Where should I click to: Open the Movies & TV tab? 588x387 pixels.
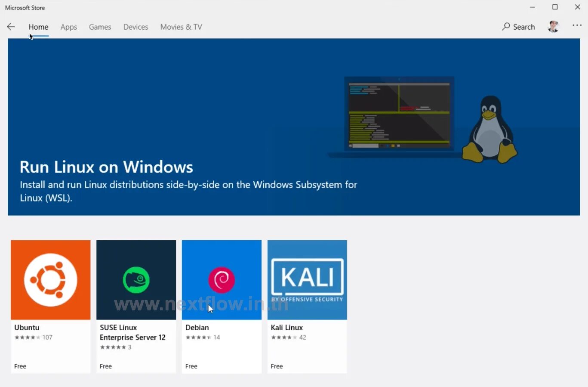(181, 27)
